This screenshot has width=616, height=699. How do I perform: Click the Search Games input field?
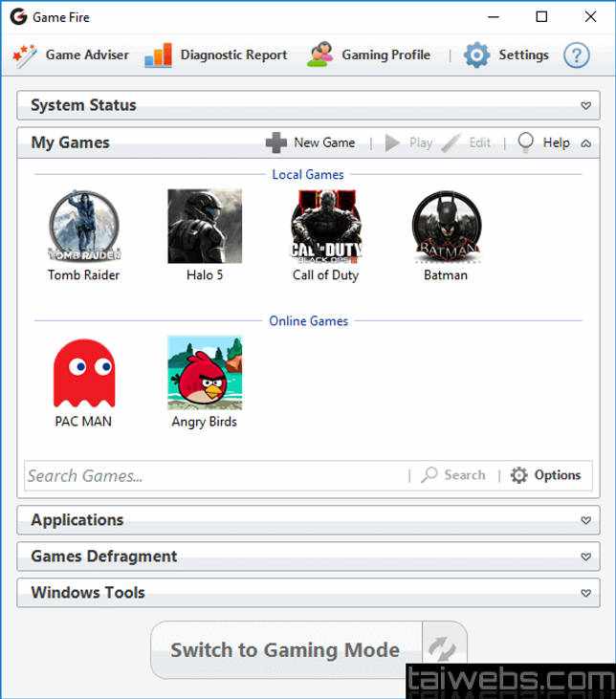[x=215, y=475]
